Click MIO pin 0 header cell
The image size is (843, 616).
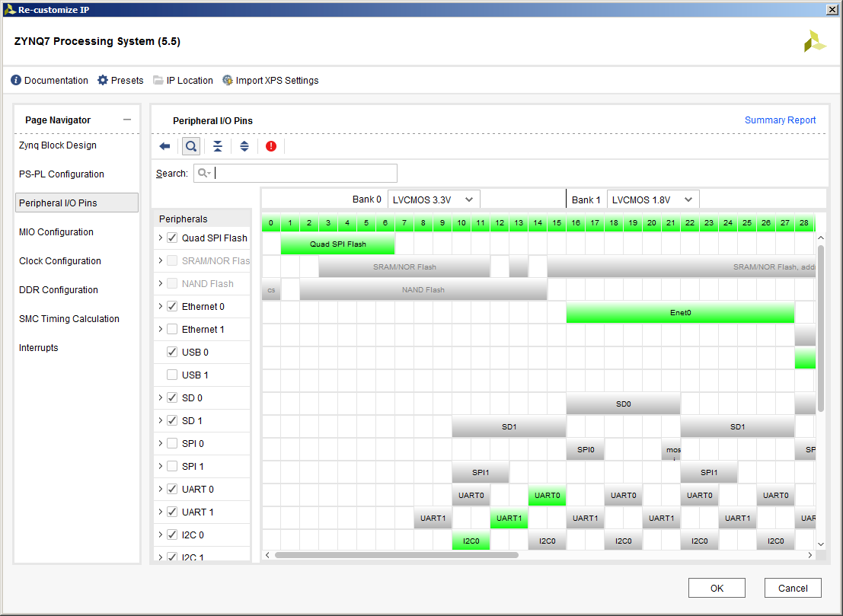click(271, 222)
